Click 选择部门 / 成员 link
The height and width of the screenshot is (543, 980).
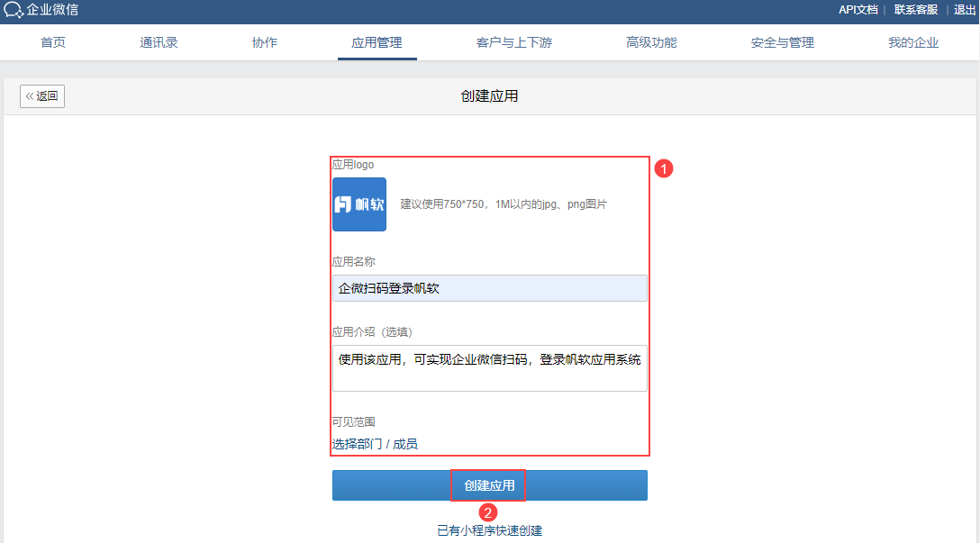pos(375,444)
